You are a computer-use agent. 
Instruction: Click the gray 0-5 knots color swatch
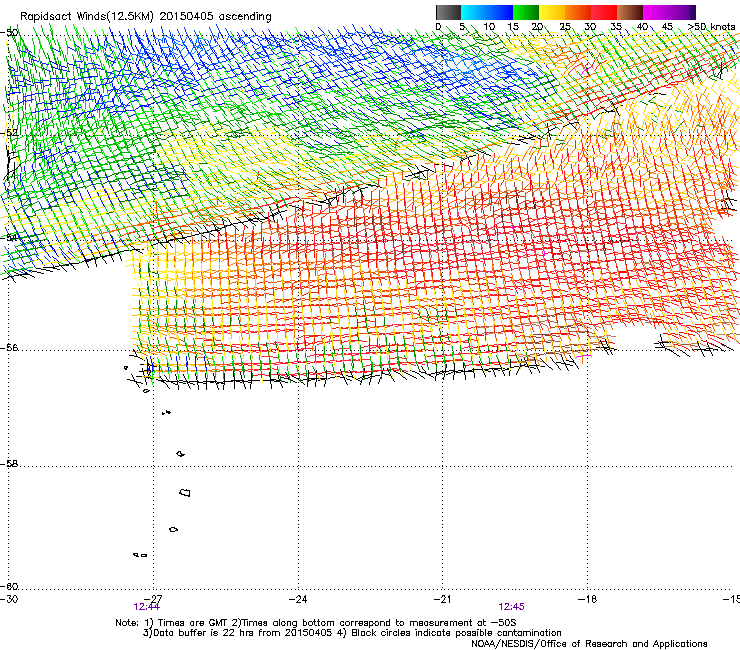point(448,12)
